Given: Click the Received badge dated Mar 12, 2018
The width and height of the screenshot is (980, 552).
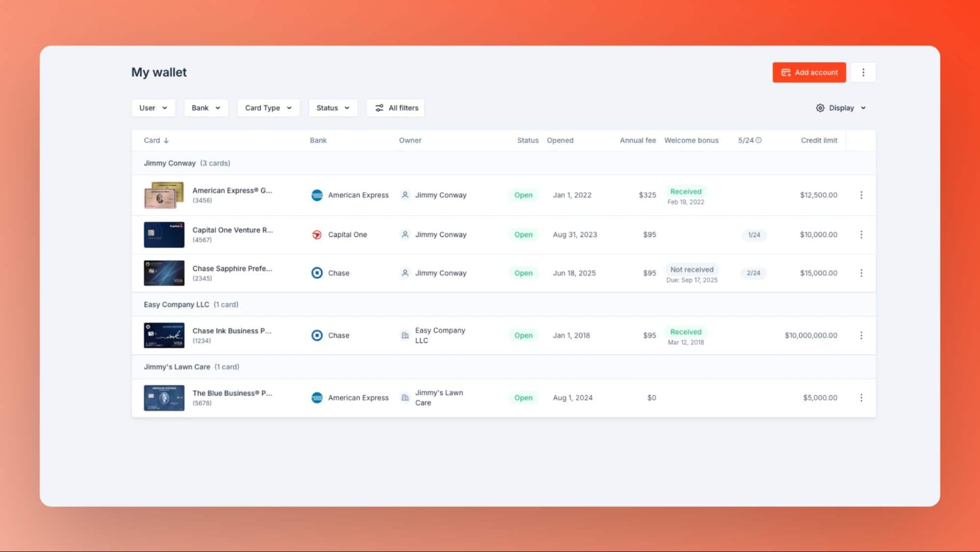Looking at the screenshot, I should click(685, 332).
